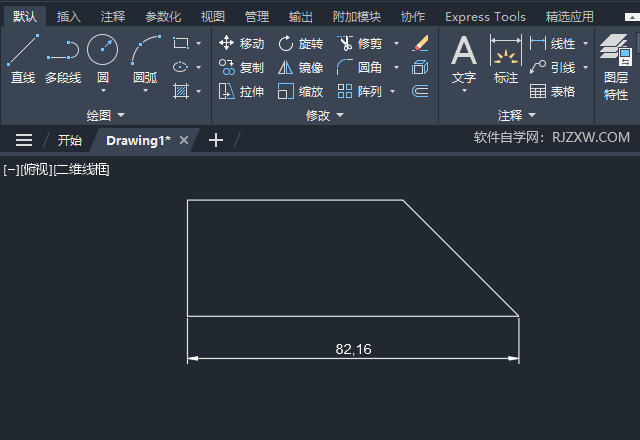The width and height of the screenshot is (640, 440).
Task: Select the Linear (线性) dimension tool
Action: tap(552, 43)
